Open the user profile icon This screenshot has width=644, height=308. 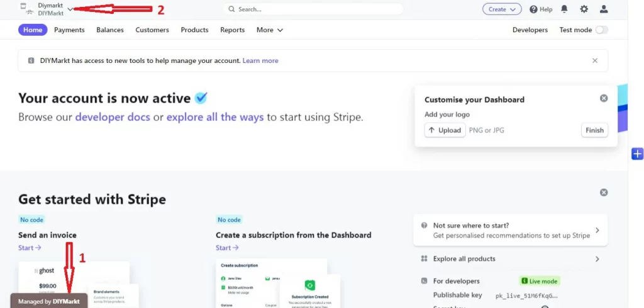[604, 9]
